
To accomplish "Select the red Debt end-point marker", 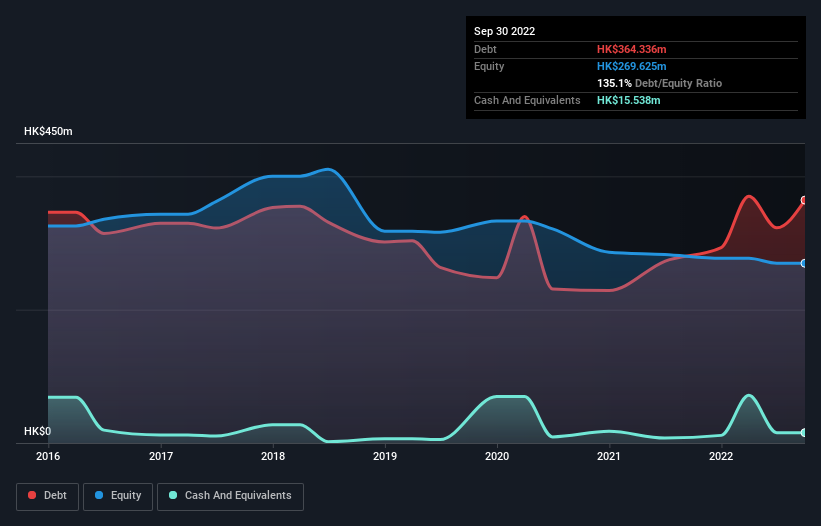I will (x=804, y=200).
